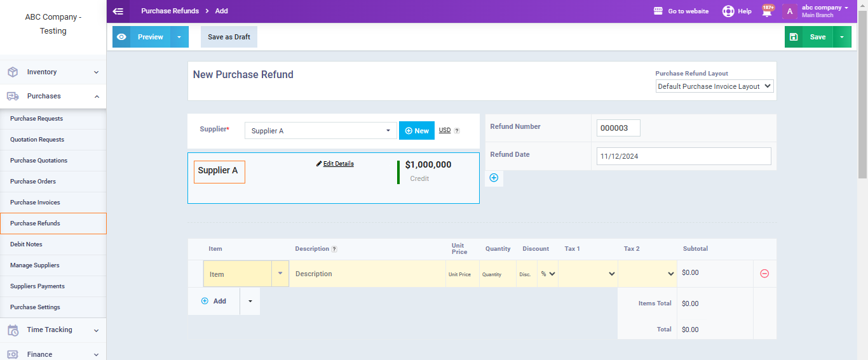The image size is (868, 360).
Task: Click the USD currency help question icon
Action: click(x=456, y=131)
